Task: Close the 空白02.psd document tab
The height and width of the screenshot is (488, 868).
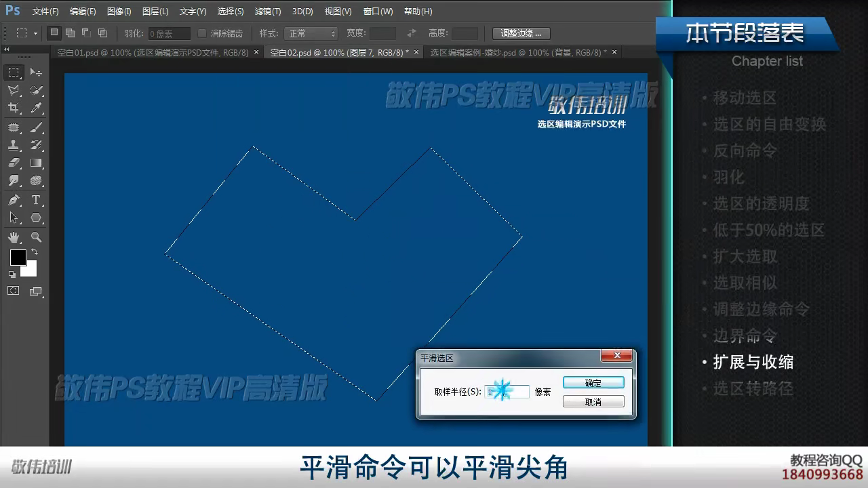Action: [416, 52]
